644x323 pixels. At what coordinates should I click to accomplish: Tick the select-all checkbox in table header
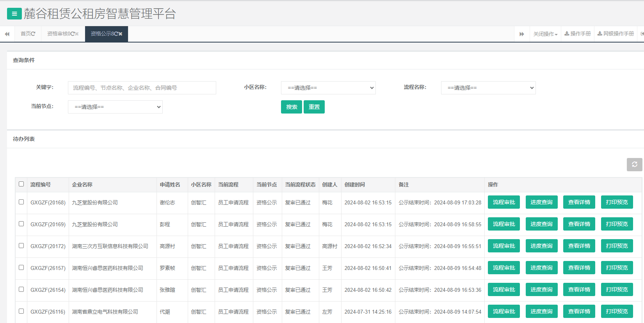click(21, 184)
